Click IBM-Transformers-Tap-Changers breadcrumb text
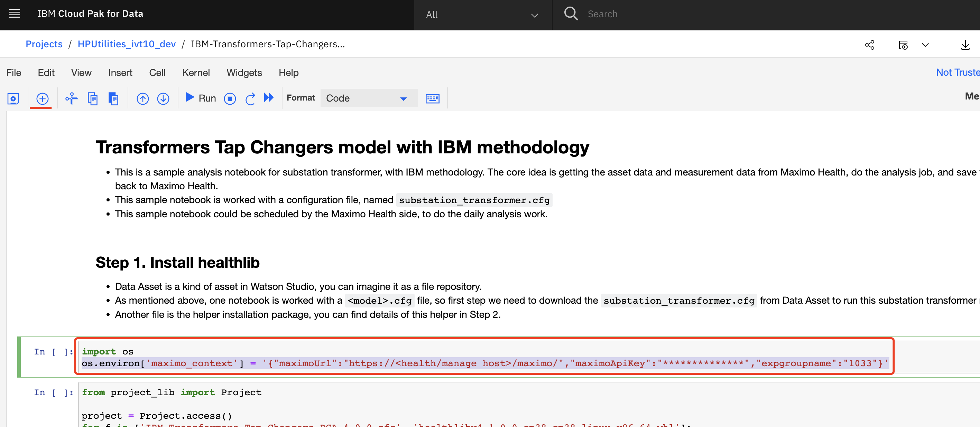 click(268, 44)
